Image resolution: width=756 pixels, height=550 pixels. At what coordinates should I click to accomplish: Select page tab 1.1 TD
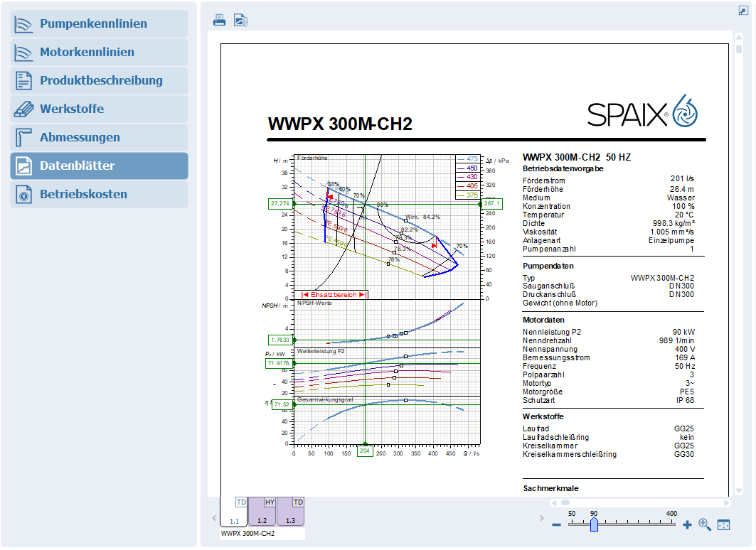coord(234,512)
